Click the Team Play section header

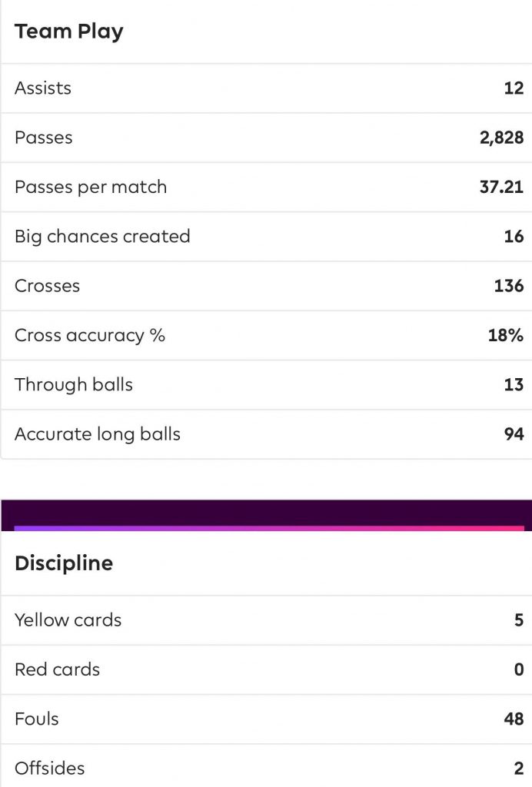pos(68,32)
